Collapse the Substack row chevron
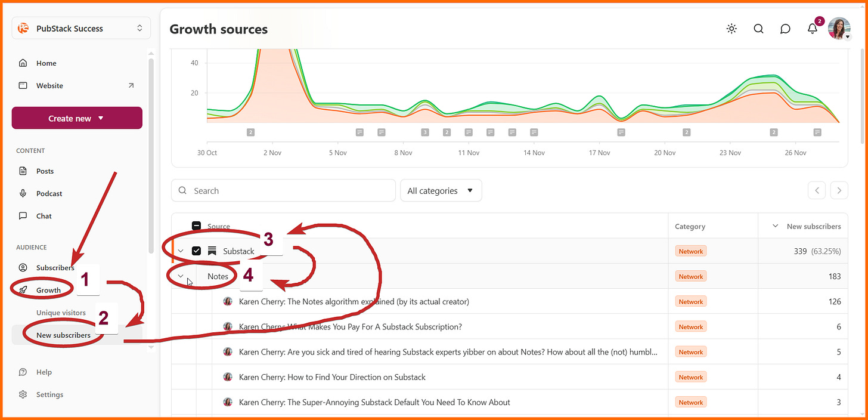This screenshot has width=868, height=420. click(181, 251)
